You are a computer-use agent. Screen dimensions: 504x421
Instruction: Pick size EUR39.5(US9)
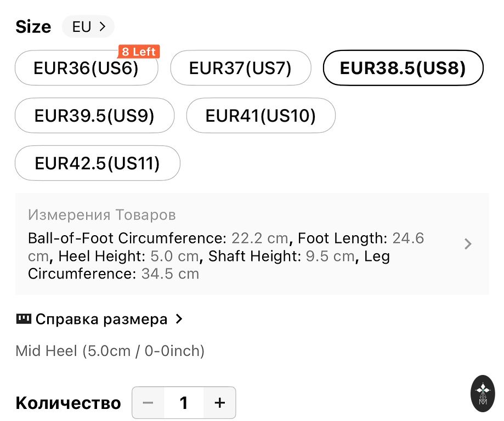pos(94,116)
